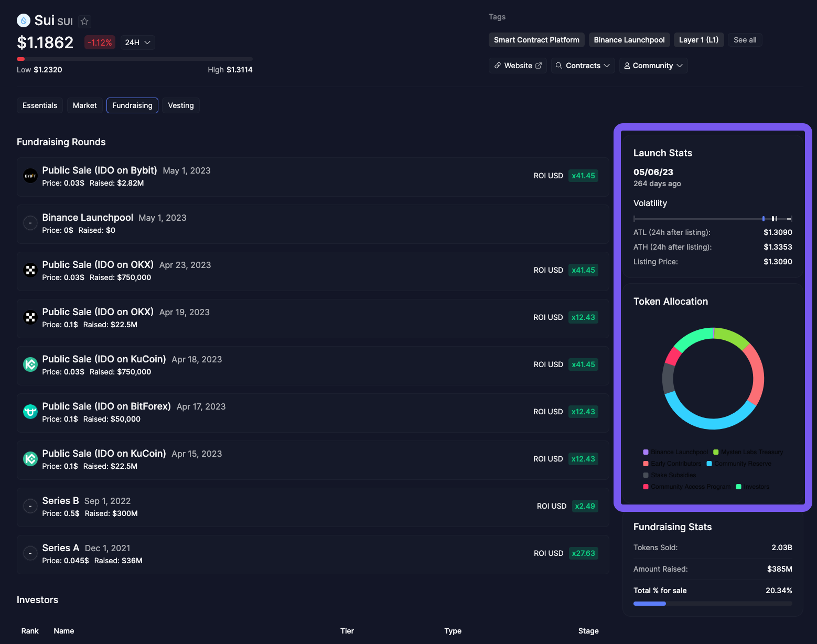Click the volatility range slider
The image size is (817, 644).
point(713,218)
